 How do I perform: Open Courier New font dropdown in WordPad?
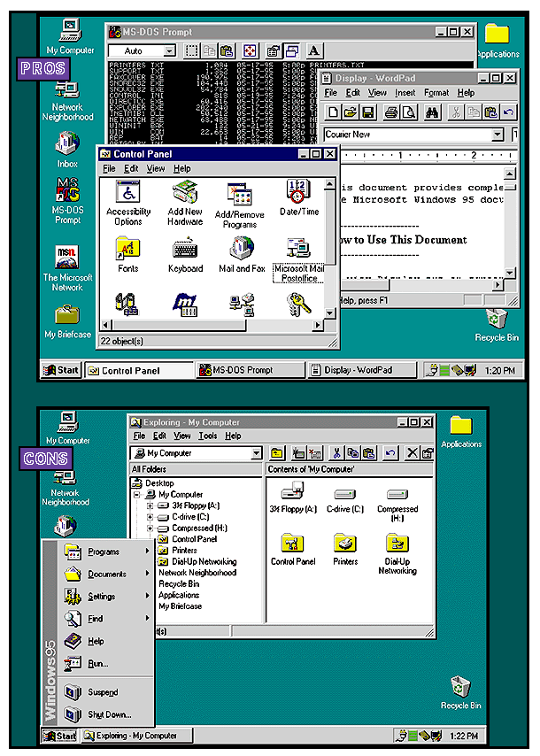pyautogui.click(x=498, y=135)
